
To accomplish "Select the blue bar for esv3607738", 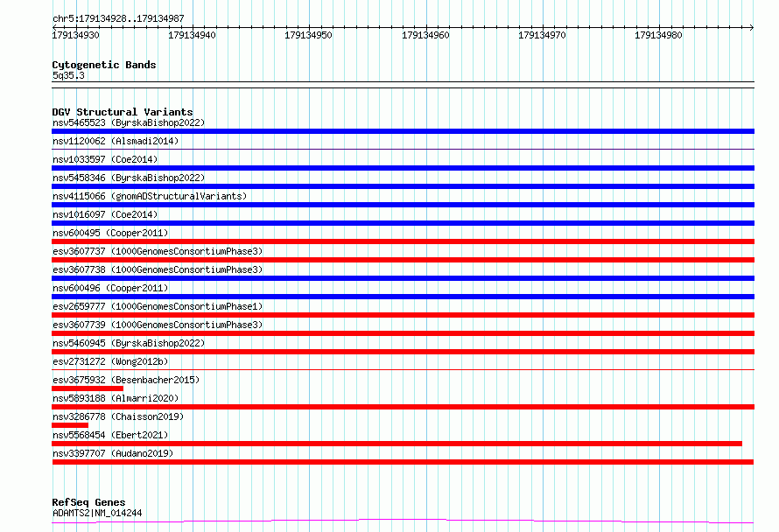I will [x=403, y=278].
